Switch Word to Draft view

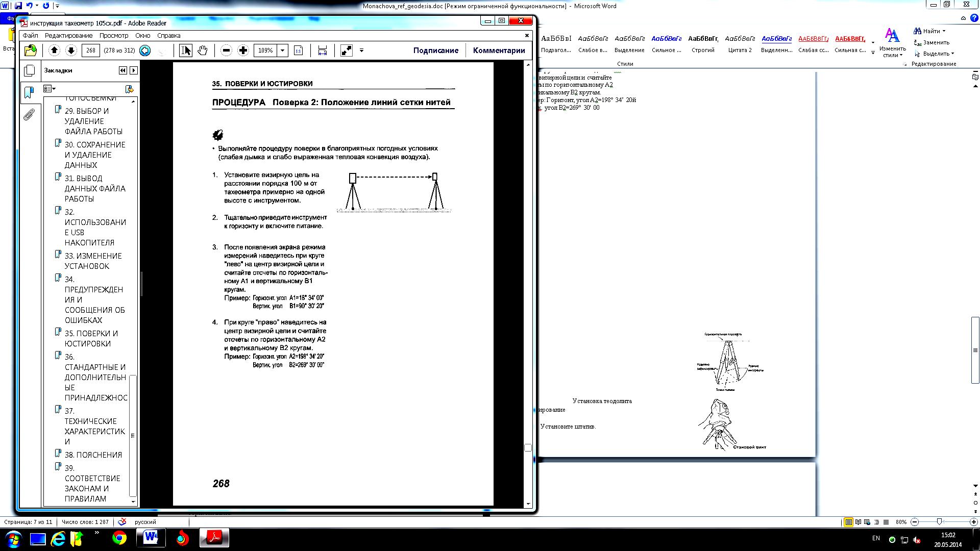click(x=886, y=522)
